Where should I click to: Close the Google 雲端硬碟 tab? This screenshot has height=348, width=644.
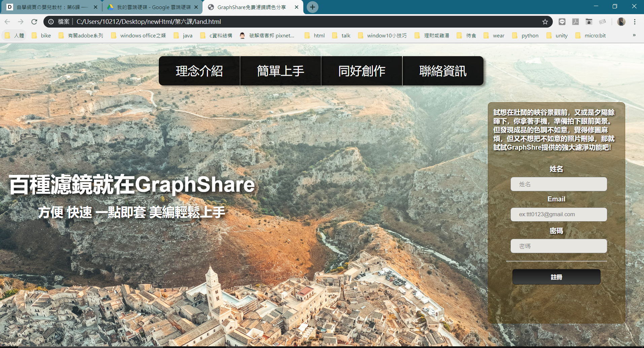[x=196, y=7]
